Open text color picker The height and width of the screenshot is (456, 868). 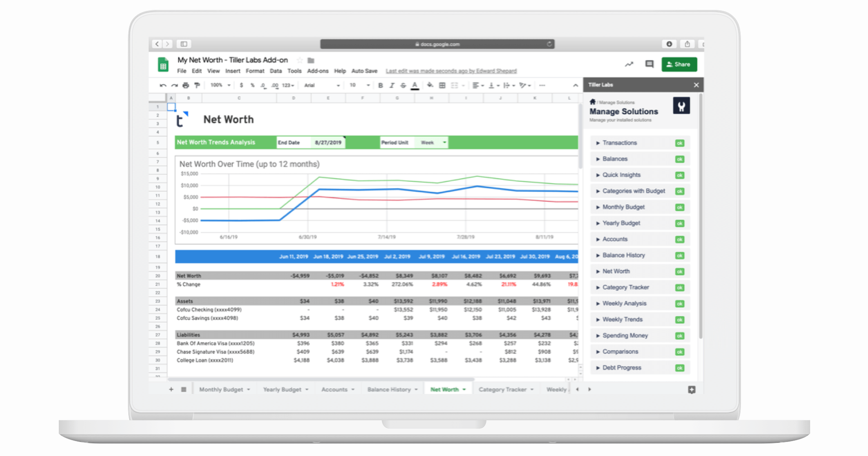[x=415, y=85]
